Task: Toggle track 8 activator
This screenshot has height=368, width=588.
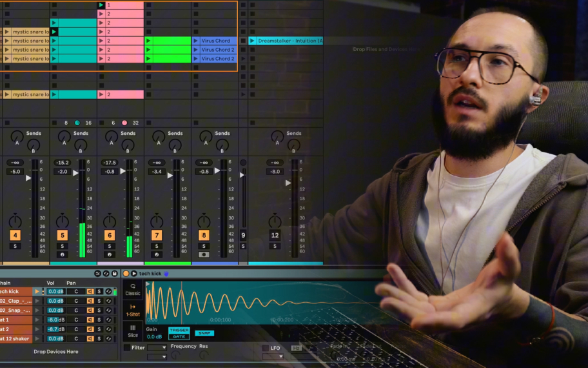Action: 204,235
